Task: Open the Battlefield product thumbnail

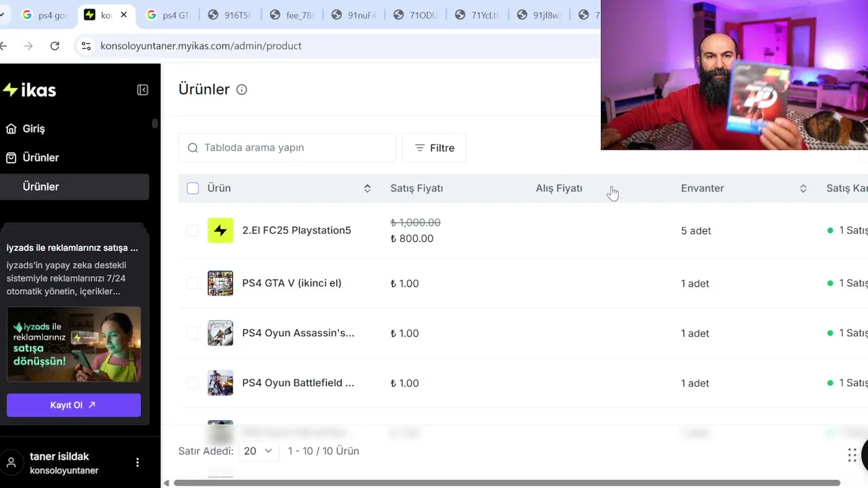Action: click(x=220, y=383)
